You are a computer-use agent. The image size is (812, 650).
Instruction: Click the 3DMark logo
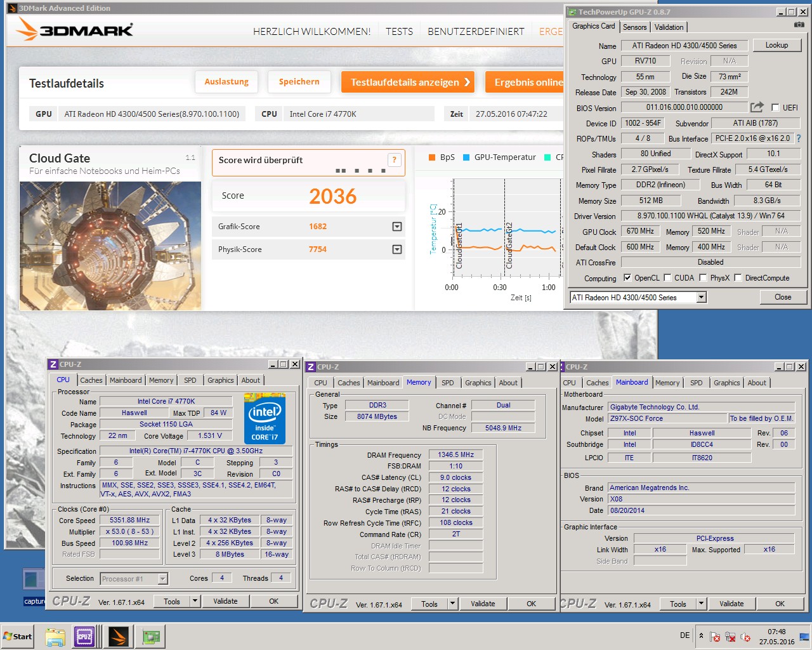(75, 29)
